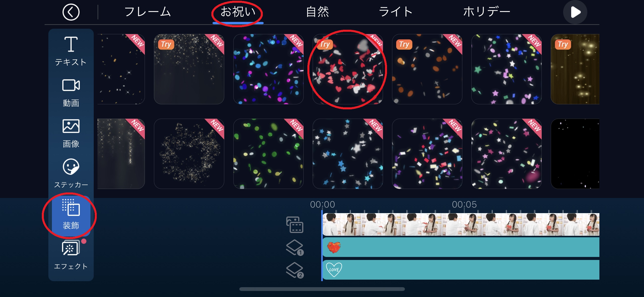The width and height of the screenshot is (644, 297).
Task: Switch to the フレーム tab
Action: tap(148, 12)
